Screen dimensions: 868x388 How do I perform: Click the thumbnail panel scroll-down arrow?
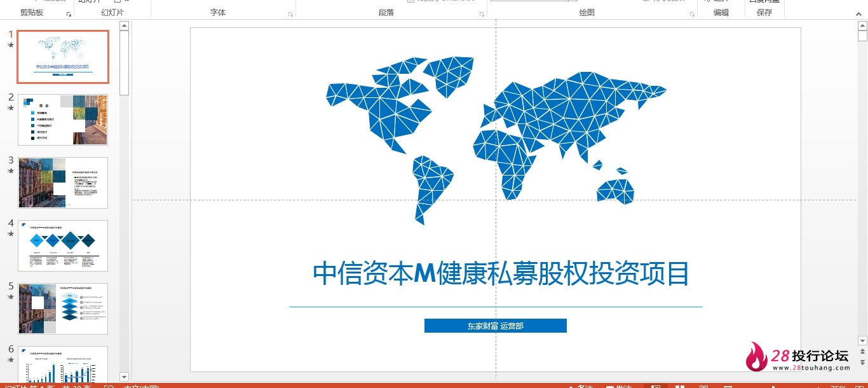[124, 377]
